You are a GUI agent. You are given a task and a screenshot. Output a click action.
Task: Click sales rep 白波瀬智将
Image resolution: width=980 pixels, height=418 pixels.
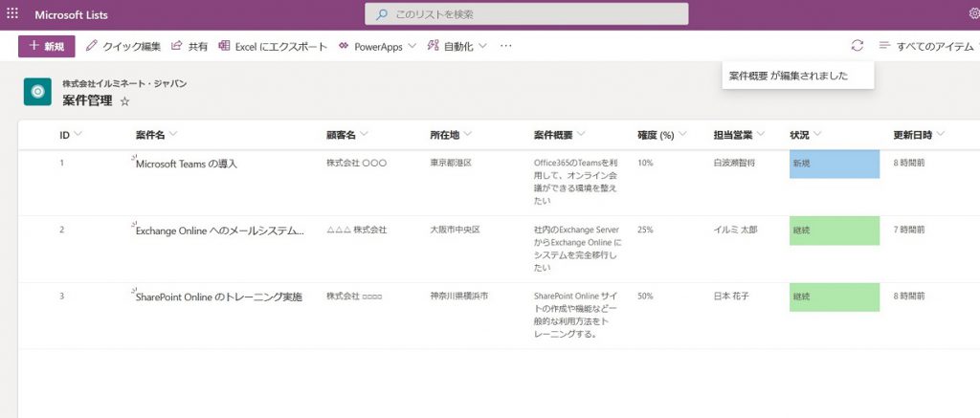[734, 163]
